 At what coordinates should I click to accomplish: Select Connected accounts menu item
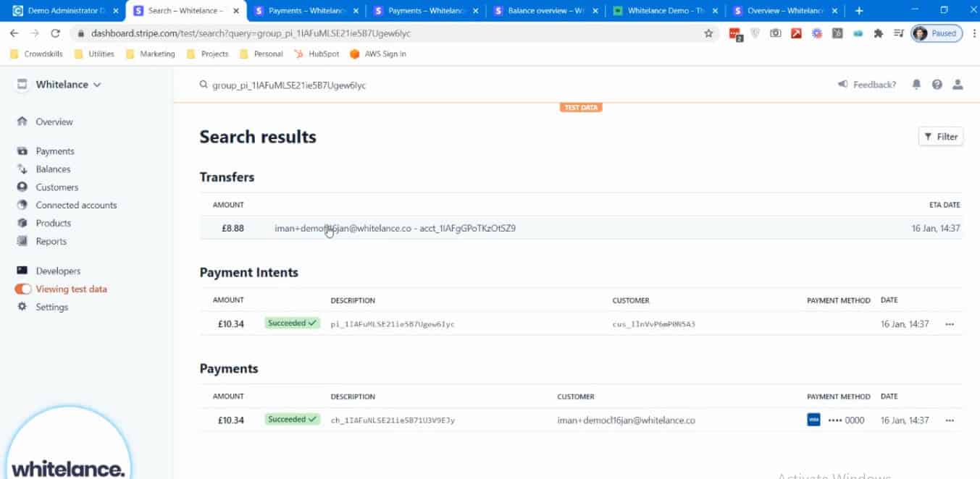click(76, 205)
